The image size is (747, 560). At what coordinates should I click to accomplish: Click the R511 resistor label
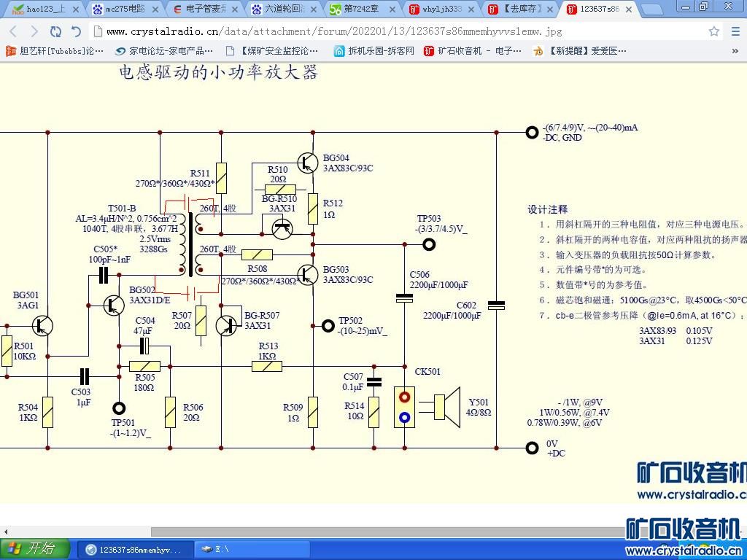[x=200, y=174]
